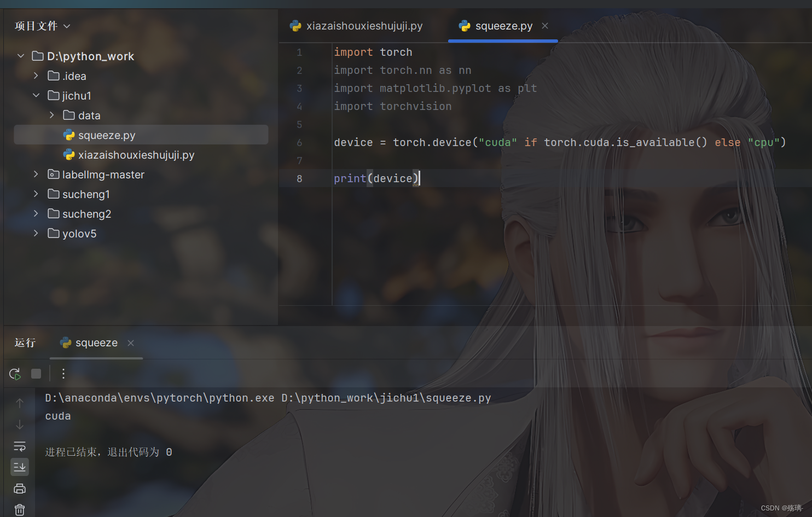Screen dimensions: 812x517
Task: Rerun the squeeze script
Action: (x=15, y=374)
